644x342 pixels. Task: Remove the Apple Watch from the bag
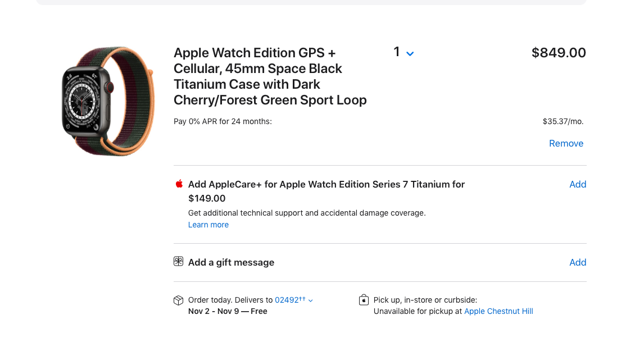coord(566,143)
